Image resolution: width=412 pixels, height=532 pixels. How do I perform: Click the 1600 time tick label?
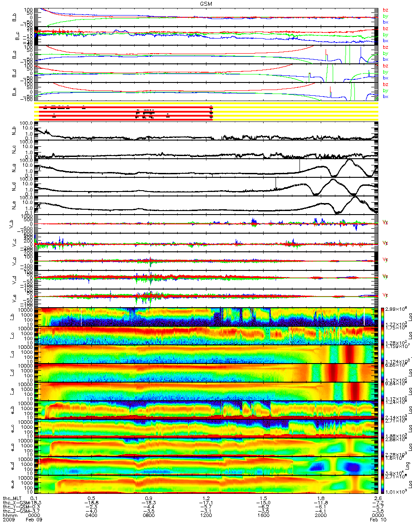pos(263,516)
